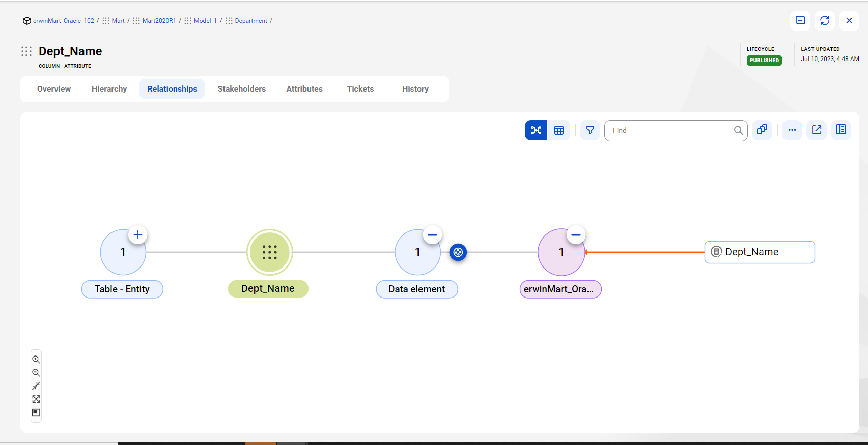Click the collapse/shrink graph icon

coord(36,385)
